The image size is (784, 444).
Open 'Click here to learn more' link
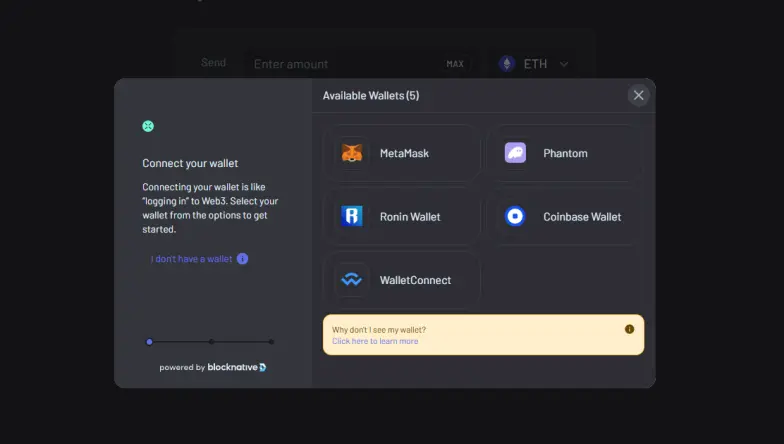[x=375, y=341]
